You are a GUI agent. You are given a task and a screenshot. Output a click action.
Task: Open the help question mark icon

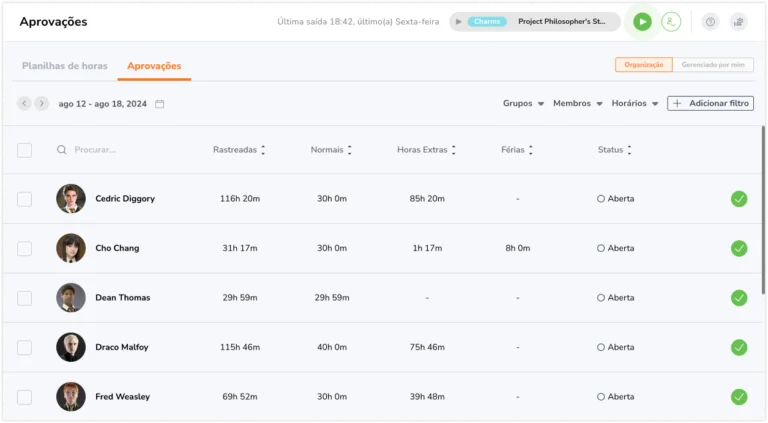point(710,22)
